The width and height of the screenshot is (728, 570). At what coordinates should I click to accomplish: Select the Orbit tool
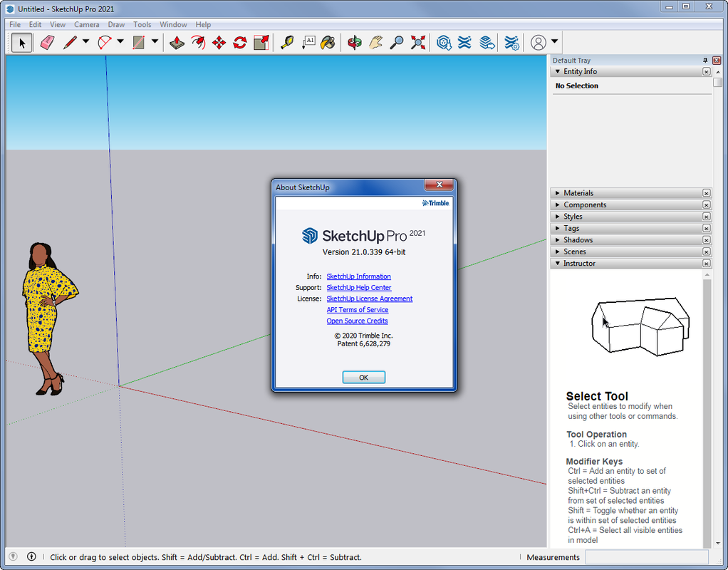[x=354, y=43]
